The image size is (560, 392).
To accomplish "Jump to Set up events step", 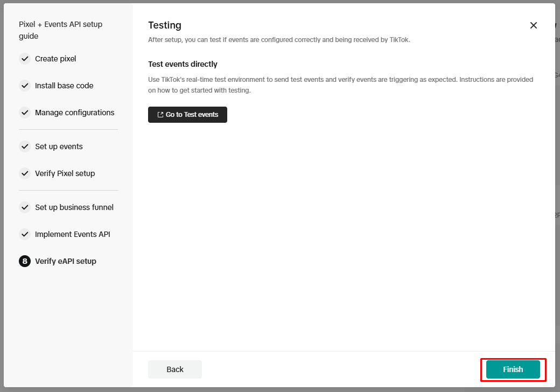I will 59,146.
